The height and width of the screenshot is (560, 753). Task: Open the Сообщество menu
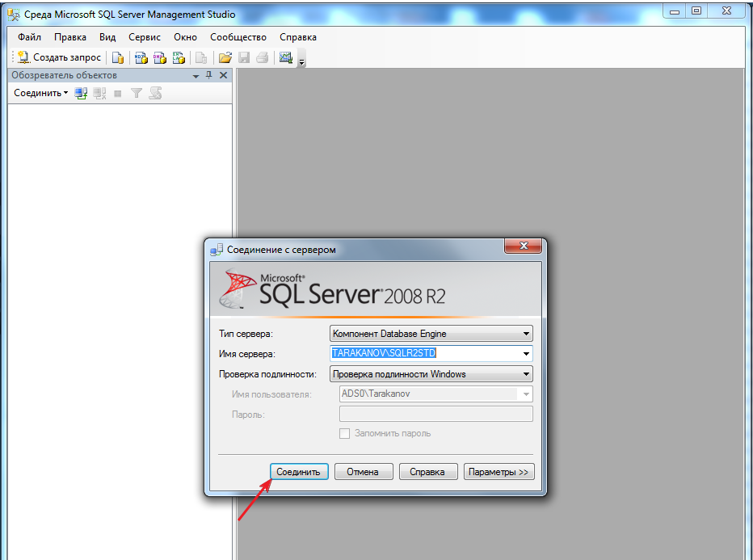pyautogui.click(x=238, y=37)
